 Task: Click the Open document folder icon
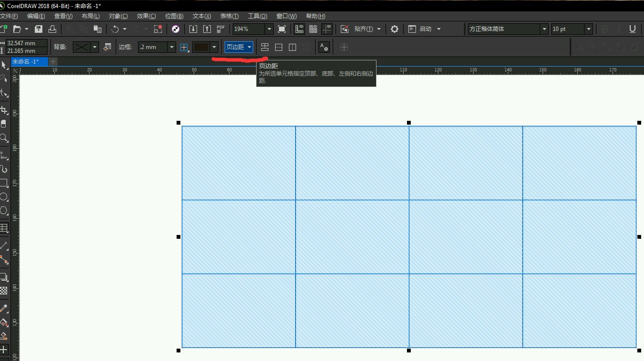point(18,29)
